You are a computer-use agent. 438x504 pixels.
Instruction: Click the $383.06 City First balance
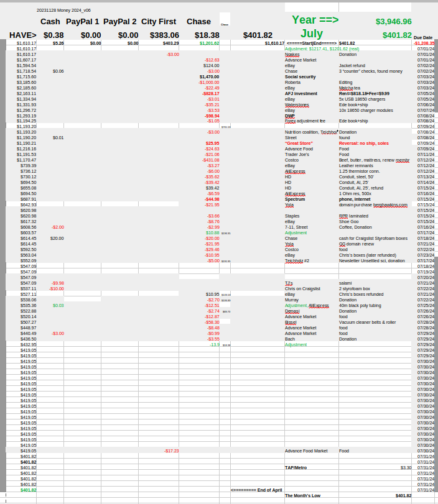(x=164, y=35)
